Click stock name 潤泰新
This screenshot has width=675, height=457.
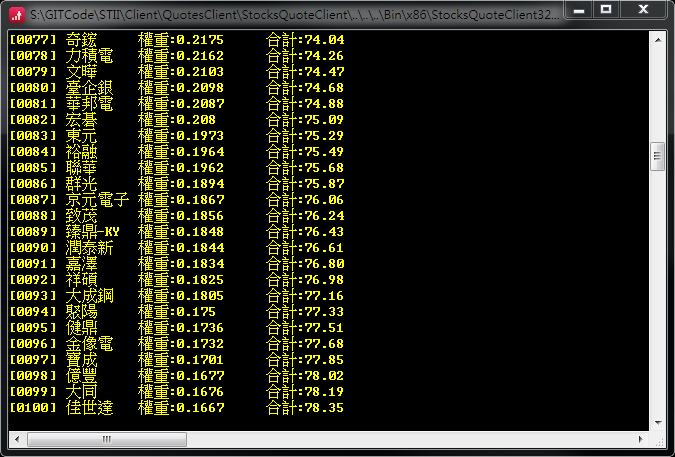[89, 247]
